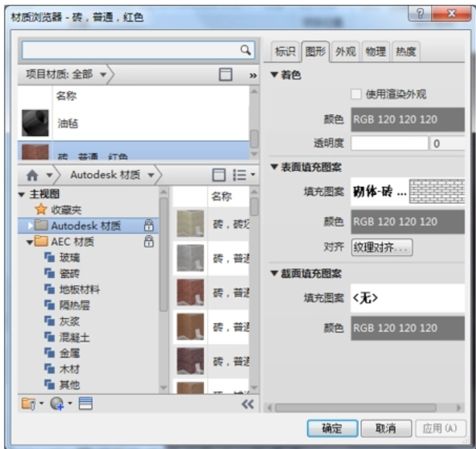Image resolution: width=476 pixels, height=449 pixels.
Task: Select the 油毡 material row
Action: (134, 123)
